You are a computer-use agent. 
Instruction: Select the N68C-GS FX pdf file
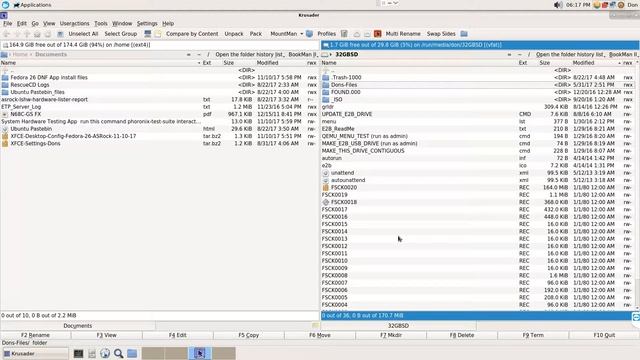click(x=159, y=114)
